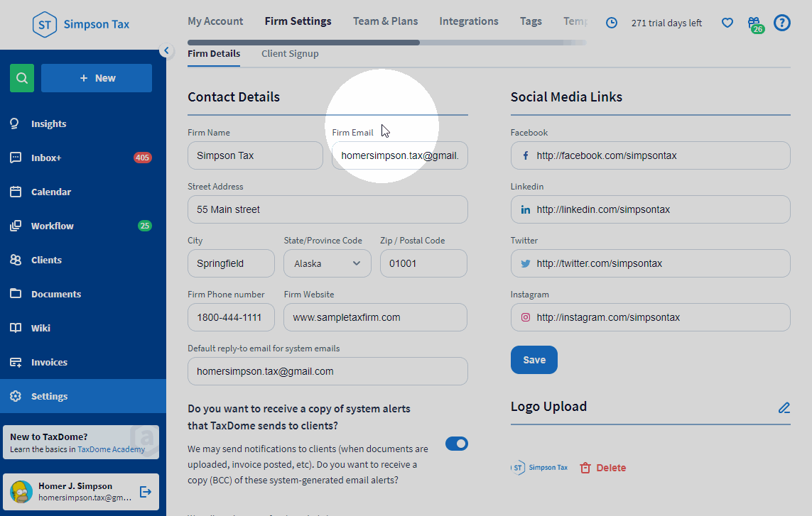Click the Firm Phone number field

click(231, 317)
